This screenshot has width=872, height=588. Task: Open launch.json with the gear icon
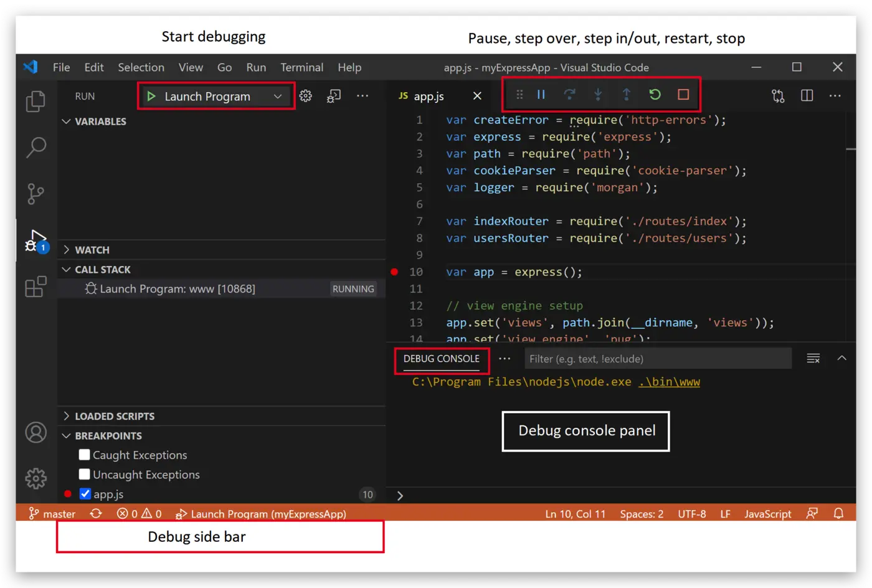click(305, 96)
